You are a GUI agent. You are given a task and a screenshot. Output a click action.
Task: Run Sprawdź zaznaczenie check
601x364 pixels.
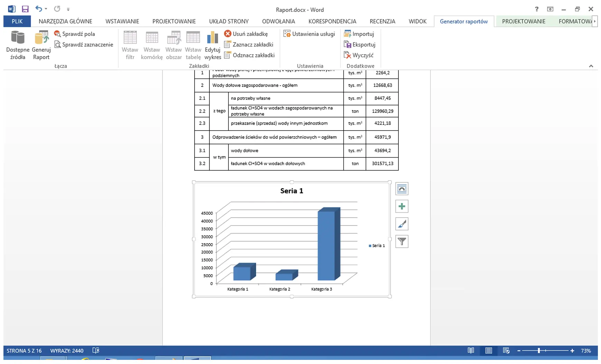click(84, 45)
